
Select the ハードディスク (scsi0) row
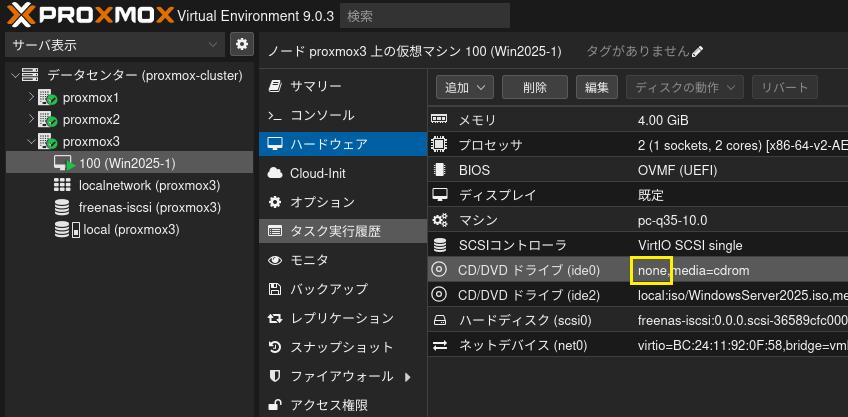point(638,320)
